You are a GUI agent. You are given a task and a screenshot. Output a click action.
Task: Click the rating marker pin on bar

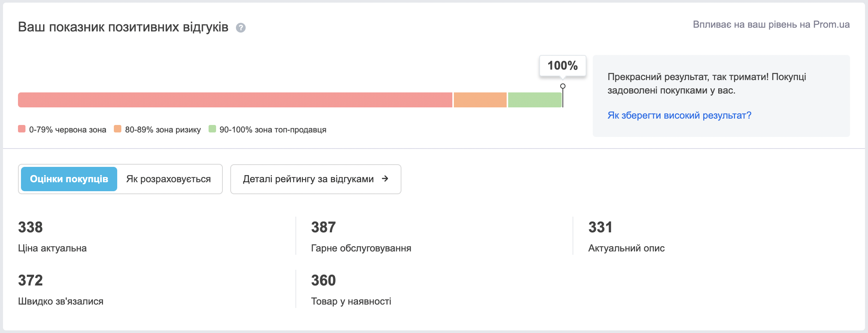562,86
